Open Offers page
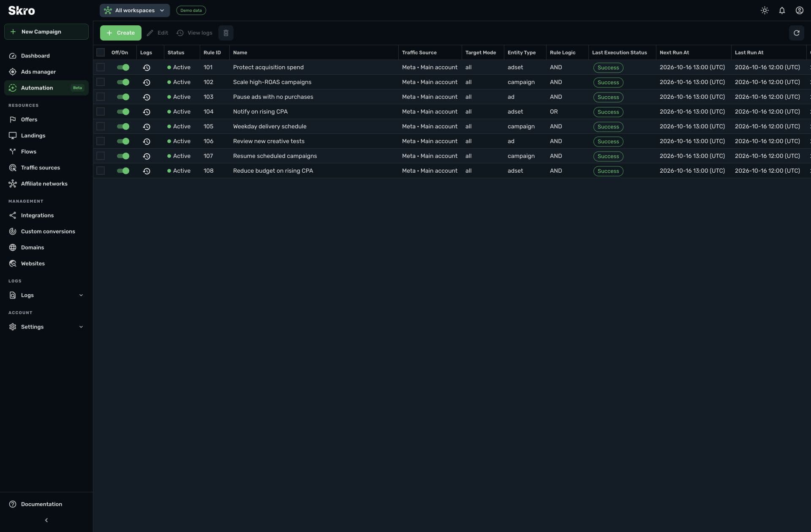The image size is (811, 532). click(x=46, y=119)
